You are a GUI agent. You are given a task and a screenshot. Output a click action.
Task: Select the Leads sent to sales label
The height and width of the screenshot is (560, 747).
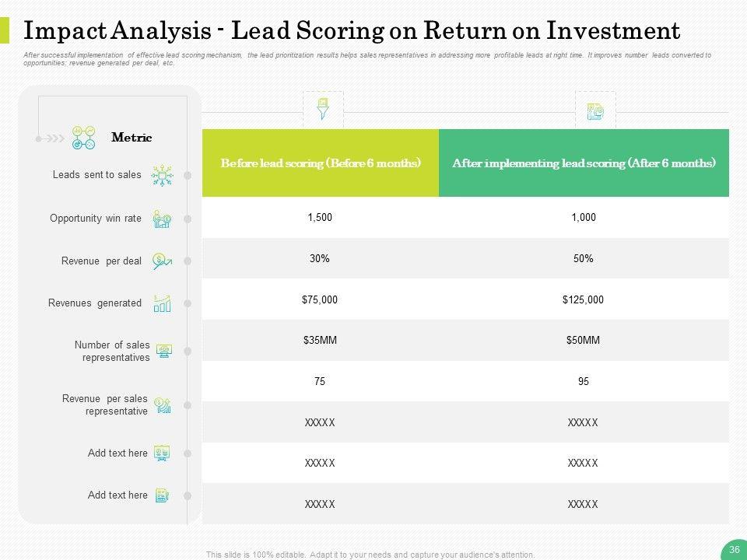[x=97, y=175]
